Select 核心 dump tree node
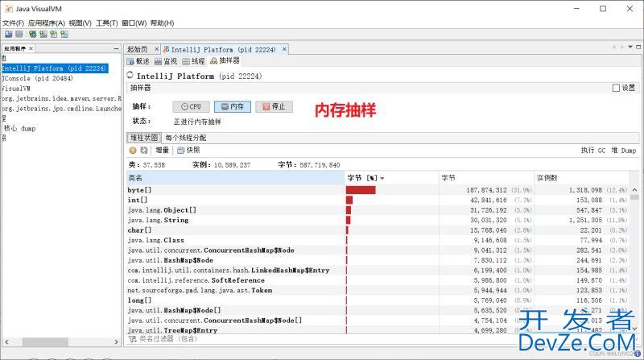Image resolution: width=644 pixels, height=360 pixels. tap(19, 129)
